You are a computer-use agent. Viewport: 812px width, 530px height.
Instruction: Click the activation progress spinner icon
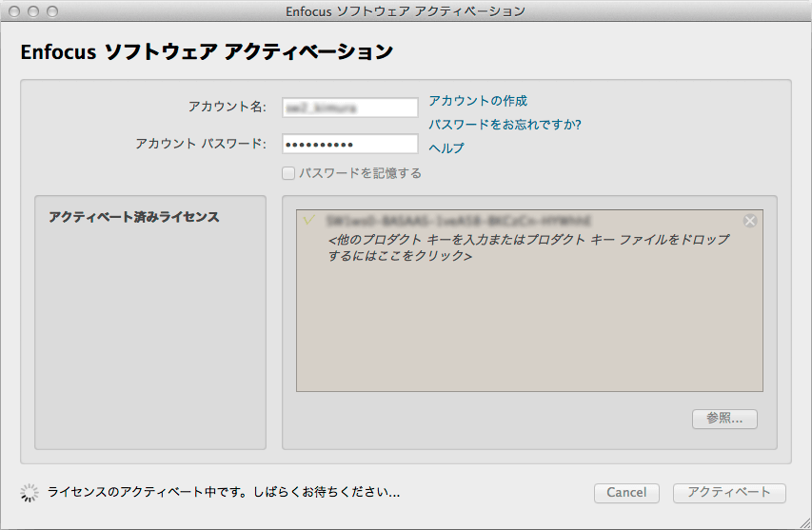coord(30,493)
